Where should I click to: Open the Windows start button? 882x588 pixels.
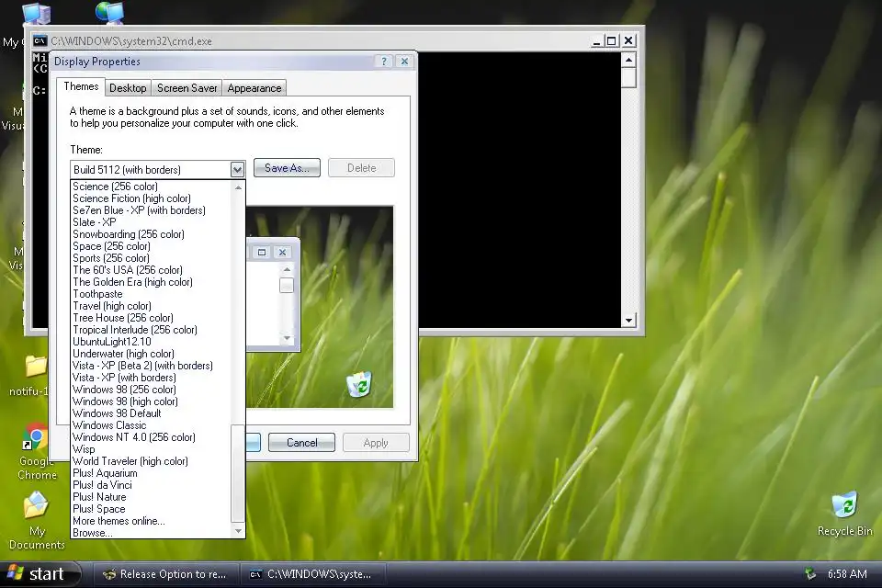pos(40,574)
